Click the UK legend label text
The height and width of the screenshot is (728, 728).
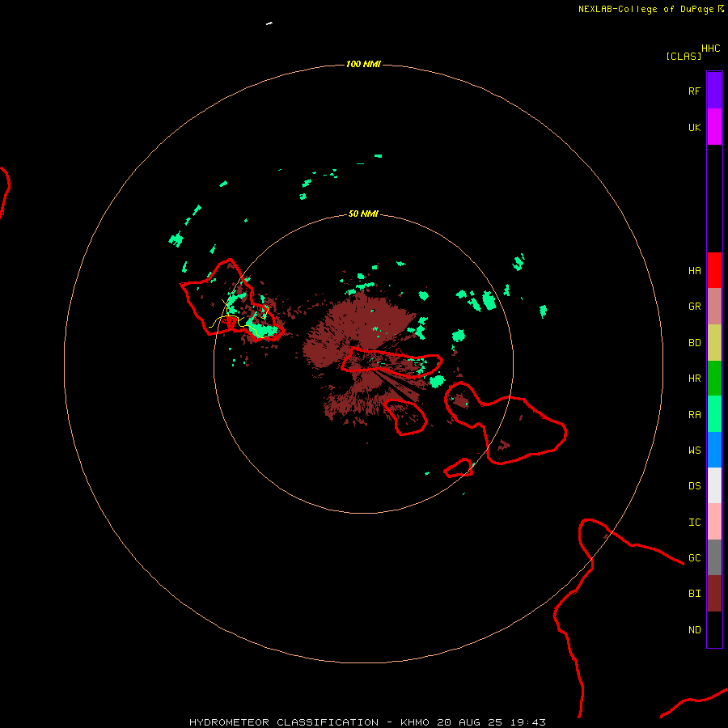(694, 127)
